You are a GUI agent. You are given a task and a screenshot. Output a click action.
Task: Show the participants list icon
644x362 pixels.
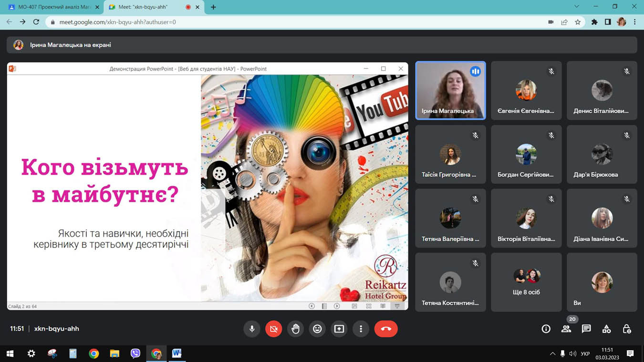[566, 329]
